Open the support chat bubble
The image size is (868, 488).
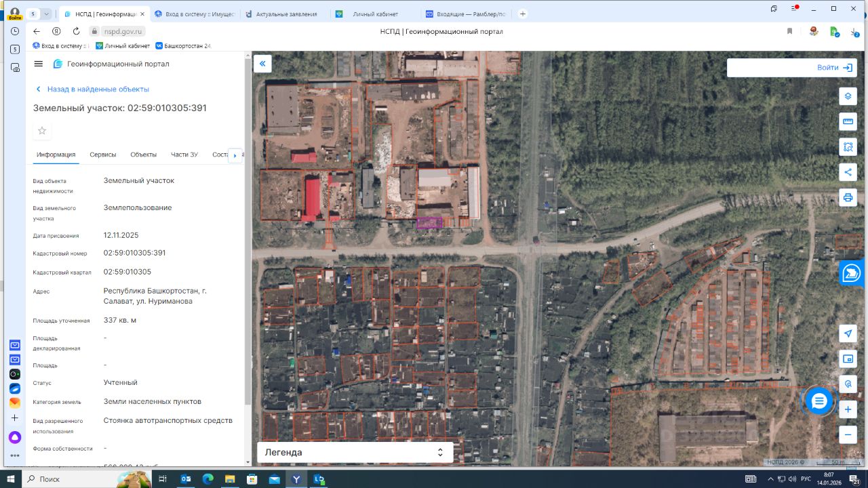pos(819,401)
